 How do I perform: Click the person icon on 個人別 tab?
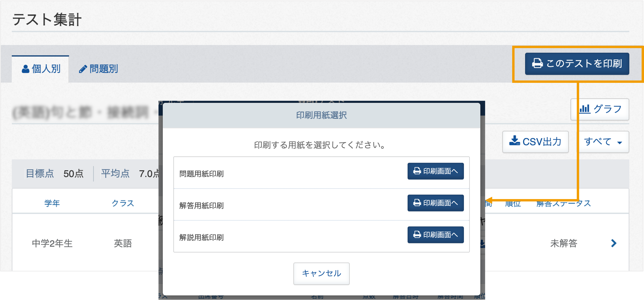25,69
